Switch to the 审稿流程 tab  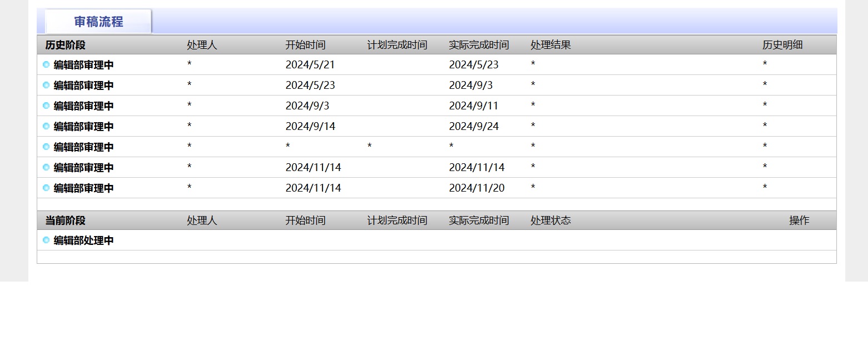[98, 22]
